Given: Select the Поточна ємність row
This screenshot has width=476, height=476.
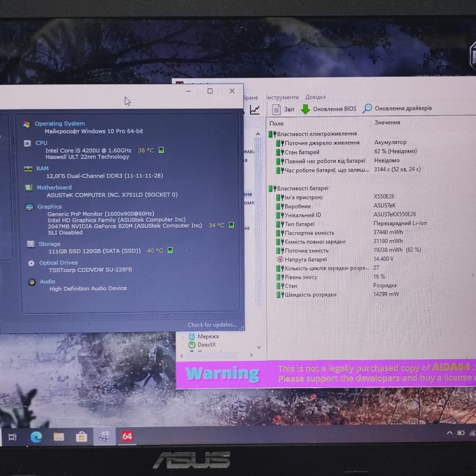Looking at the screenshot, I should click(x=349, y=250).
